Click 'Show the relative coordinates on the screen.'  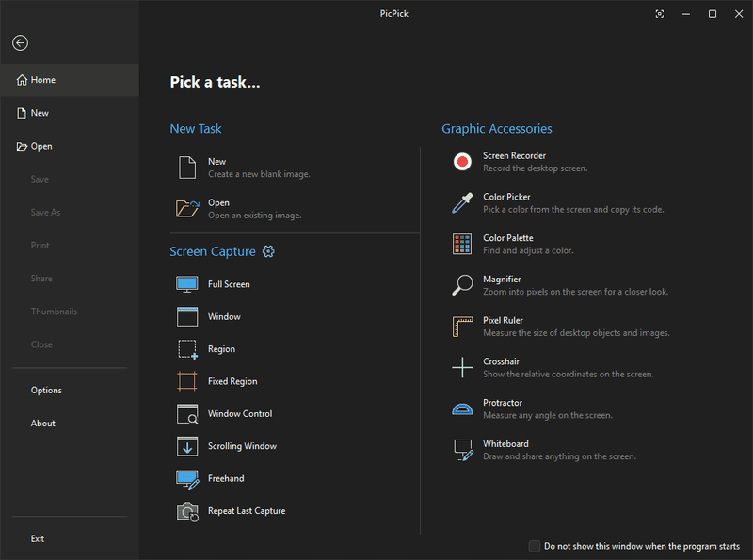[x=569, y=375]
